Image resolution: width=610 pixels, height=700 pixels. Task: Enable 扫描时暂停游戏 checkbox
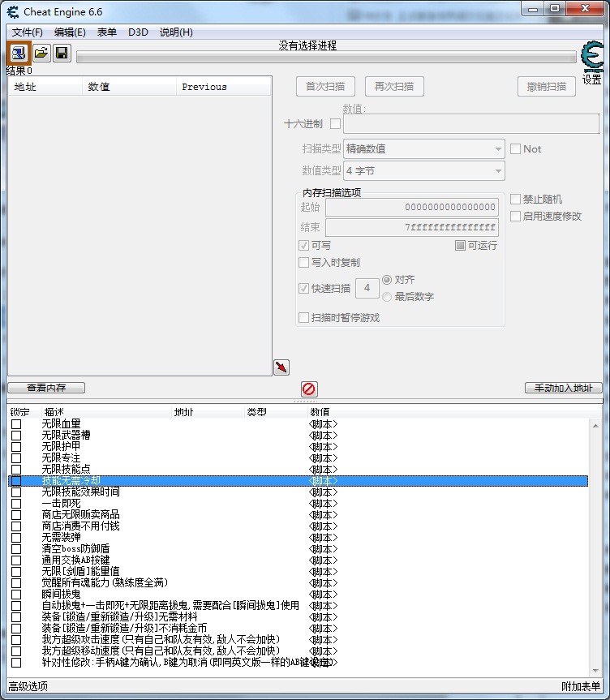[x=303, y=317]
